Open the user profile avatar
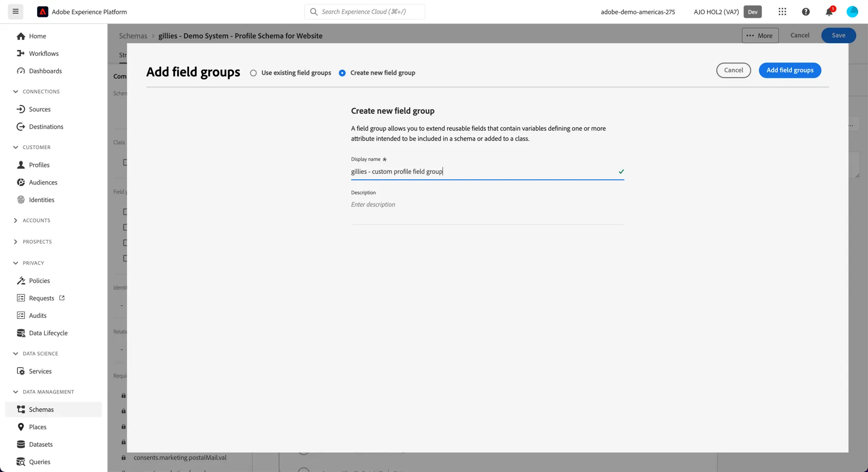The image size is (868, 472). pos(852,12)
